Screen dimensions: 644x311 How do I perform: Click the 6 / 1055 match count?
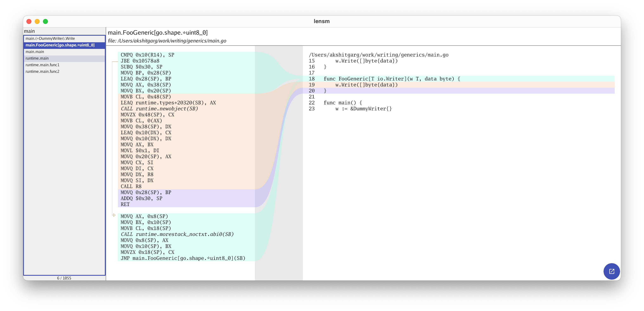[64, 278]
